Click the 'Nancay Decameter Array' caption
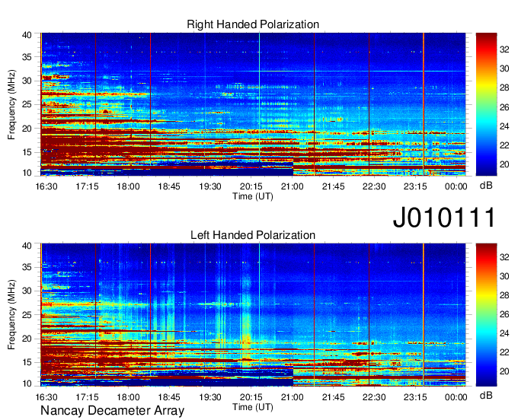 [112, 411]
